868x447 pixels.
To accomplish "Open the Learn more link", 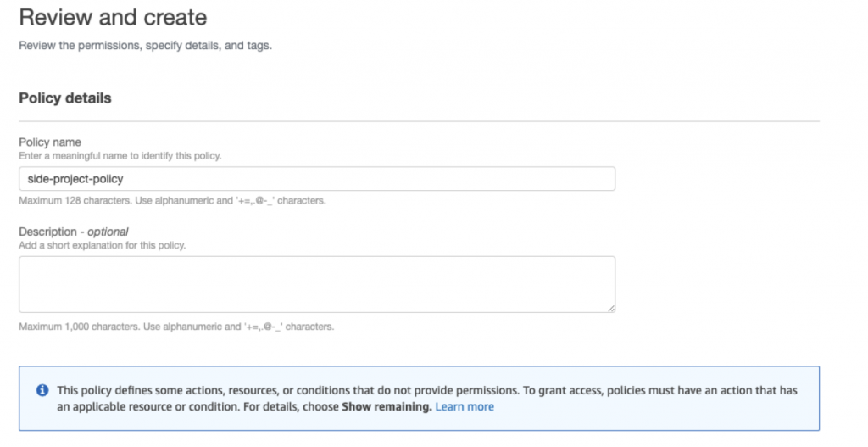I will tap(465, 407).
